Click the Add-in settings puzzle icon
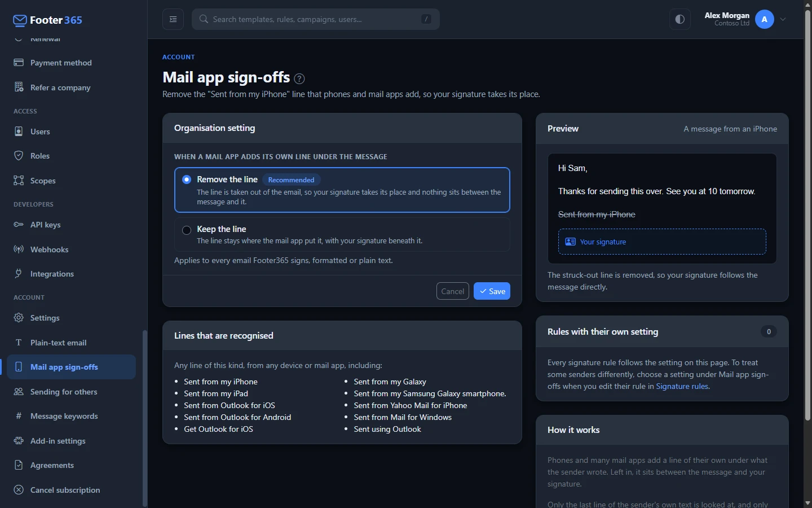The height and width of the screenshot is (508, 812). coord(19,441)
